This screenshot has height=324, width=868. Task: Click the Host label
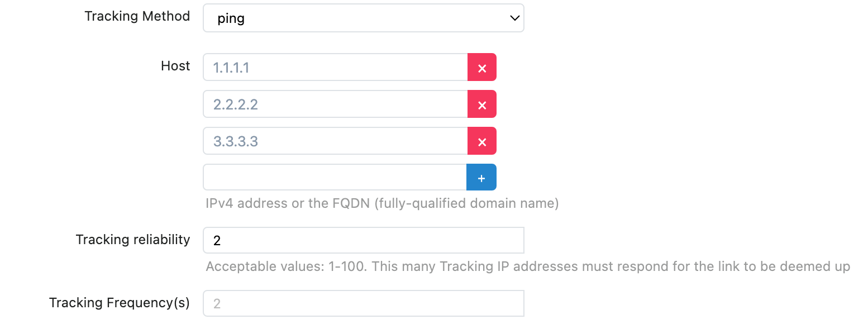175,66
